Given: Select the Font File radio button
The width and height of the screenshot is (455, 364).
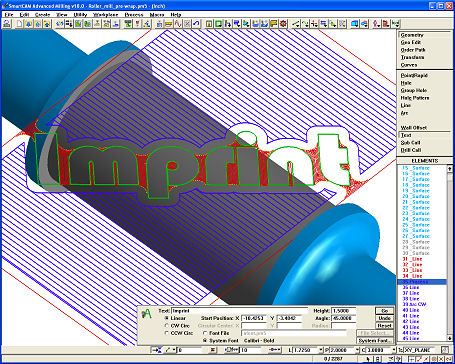Looking at the screenshot, I should point(205,333).
